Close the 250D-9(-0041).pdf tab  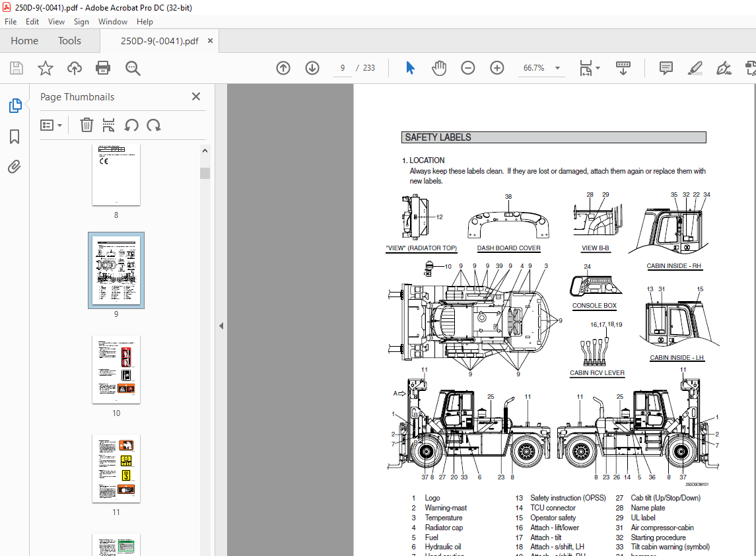(x=210, y=41)
